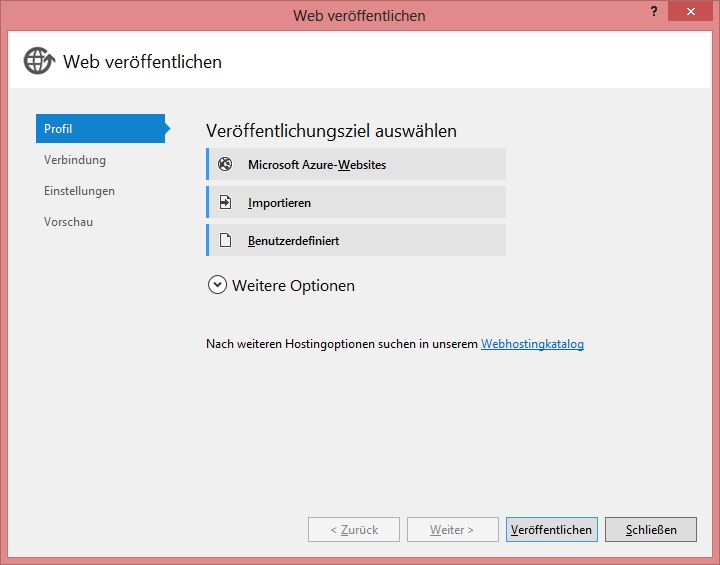Click the Weiter > button
This screenshot has width=720, height=565.
pyautogui.click(x=451, y=530)
